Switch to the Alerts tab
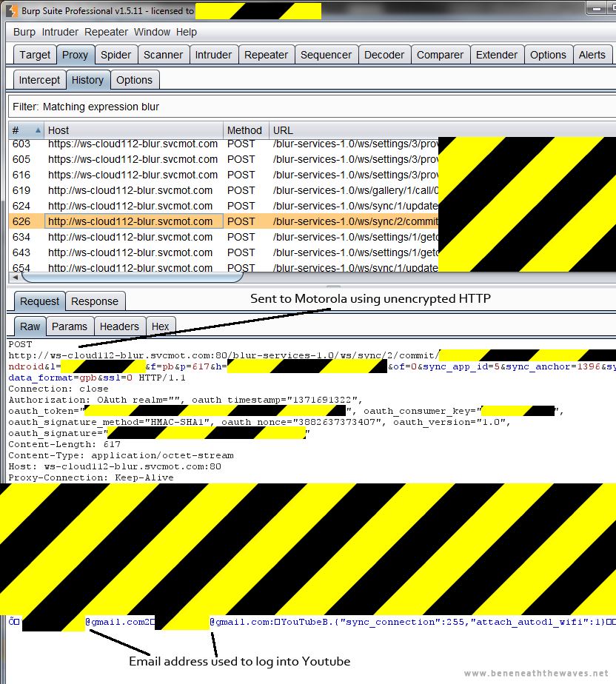Viewport: 616px width, 684px height. point(592,55)
